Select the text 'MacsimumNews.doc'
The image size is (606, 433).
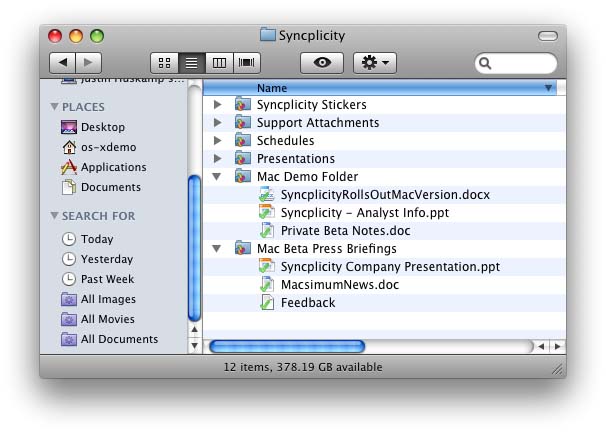(340, 285)
